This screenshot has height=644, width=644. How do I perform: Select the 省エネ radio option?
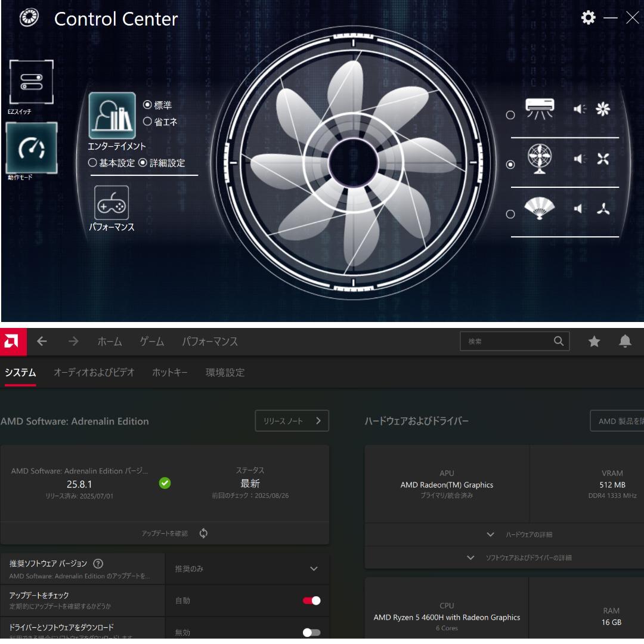tap(147, 122)
